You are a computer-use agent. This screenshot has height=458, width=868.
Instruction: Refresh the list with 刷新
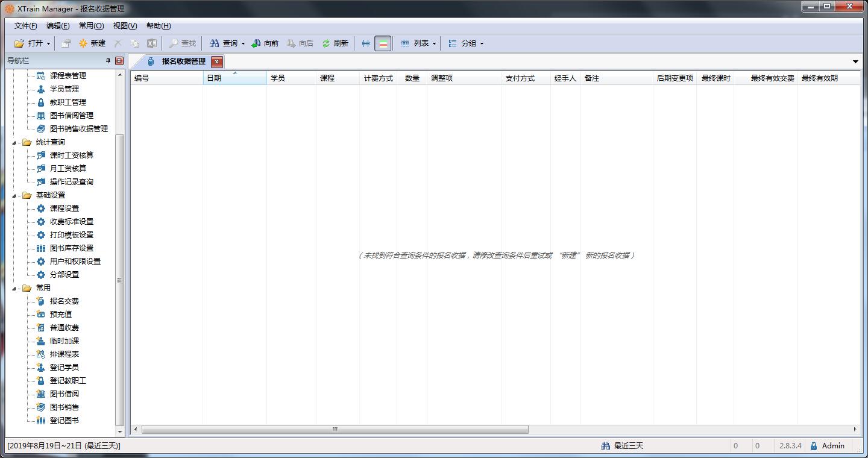[x=335, y=43]
